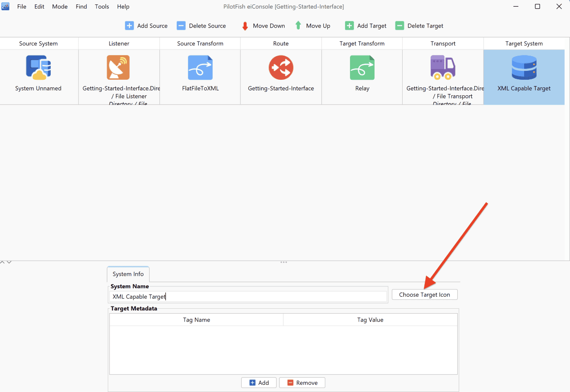Click the Source System column header
Screen dimensions: 570x392
[39, 44]
